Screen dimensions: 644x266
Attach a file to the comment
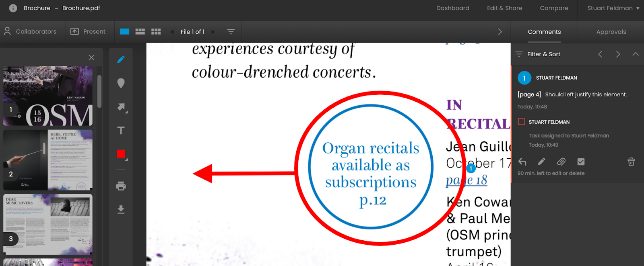coord(561,162)
